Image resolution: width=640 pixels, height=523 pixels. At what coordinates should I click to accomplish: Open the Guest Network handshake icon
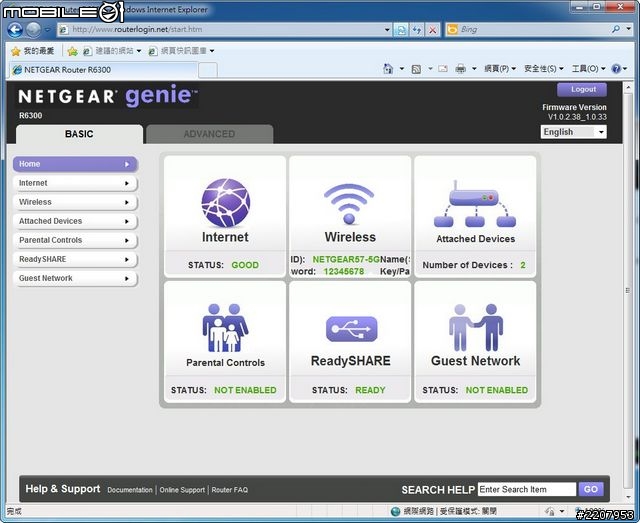pyautogui.click(x=476, y=327)
